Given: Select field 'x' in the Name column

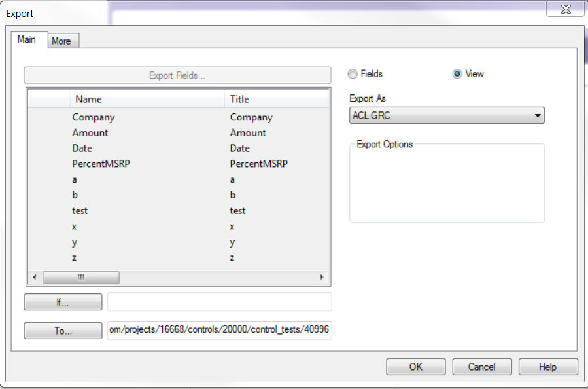Looking at the screenshot, I should click(75, 227).
